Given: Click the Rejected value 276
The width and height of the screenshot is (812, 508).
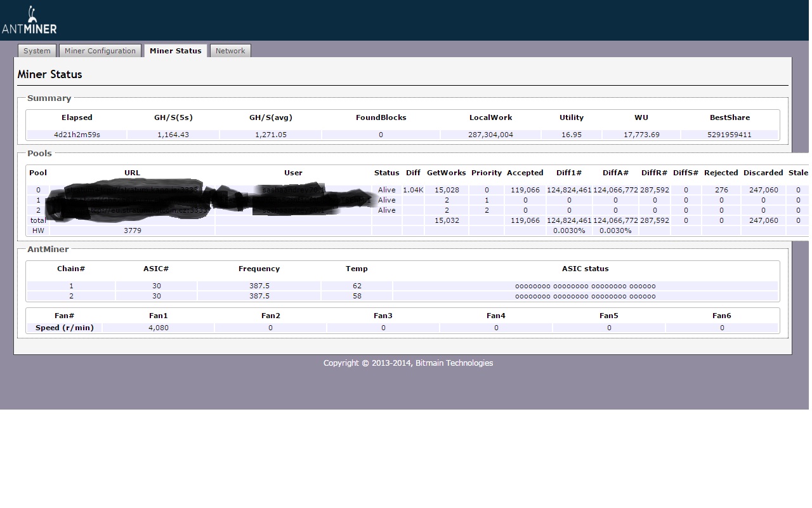Looking at the screenshot, I should [721, 190].
